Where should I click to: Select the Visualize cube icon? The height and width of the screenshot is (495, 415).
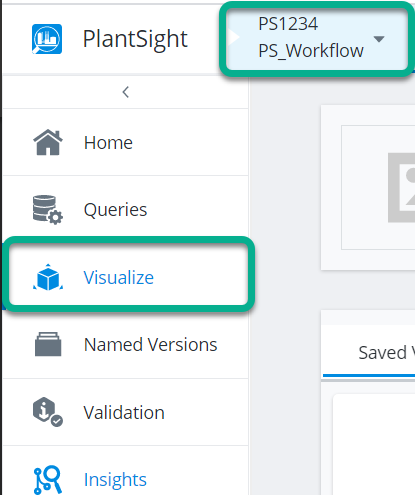48,277
